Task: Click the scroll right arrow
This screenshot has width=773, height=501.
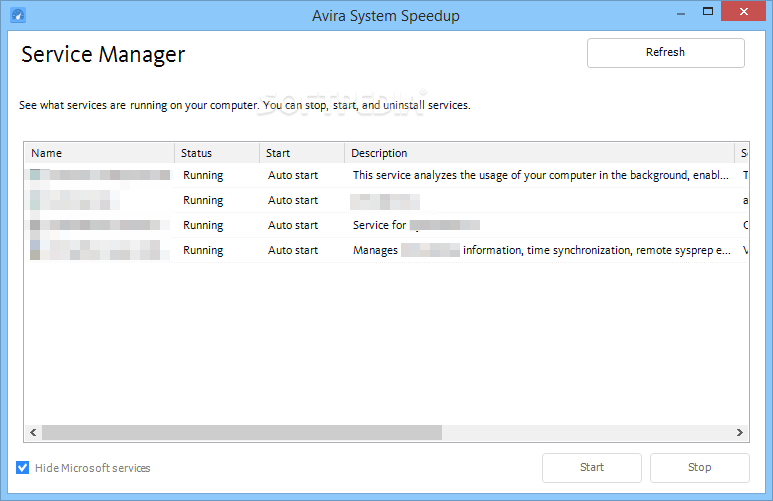Action: coord(739,432)
